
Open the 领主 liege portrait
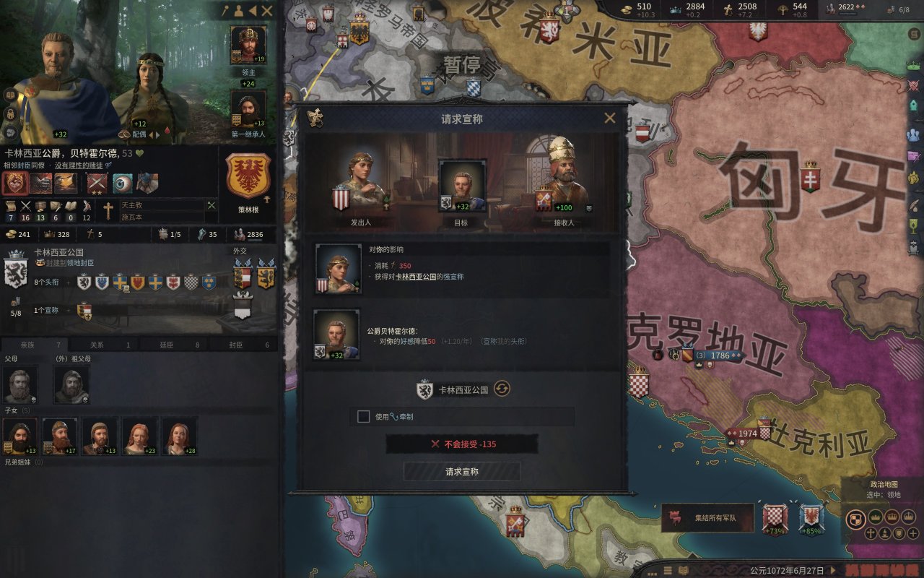pyautogui.click(x=248, y=45)
